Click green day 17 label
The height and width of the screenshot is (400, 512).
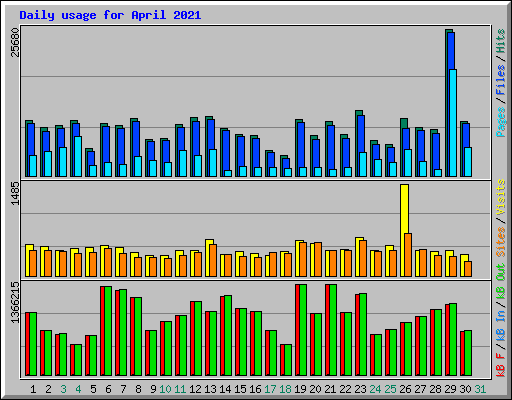pyautogui.click(x=270, y=389)
